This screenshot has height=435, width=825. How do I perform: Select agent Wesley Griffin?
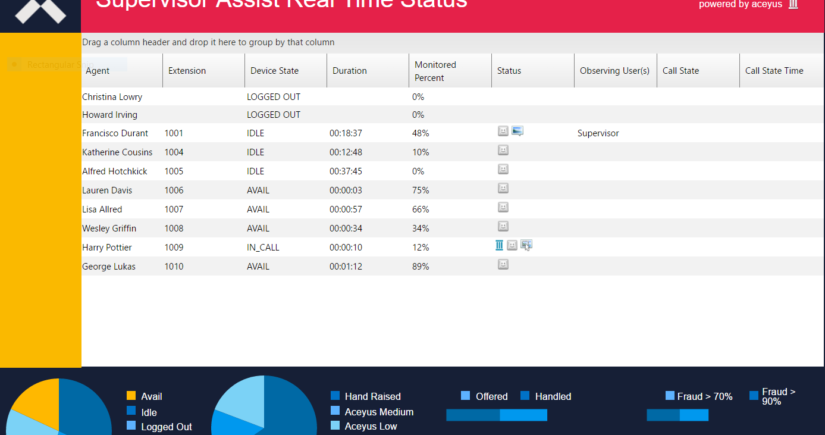coord(109,228)
